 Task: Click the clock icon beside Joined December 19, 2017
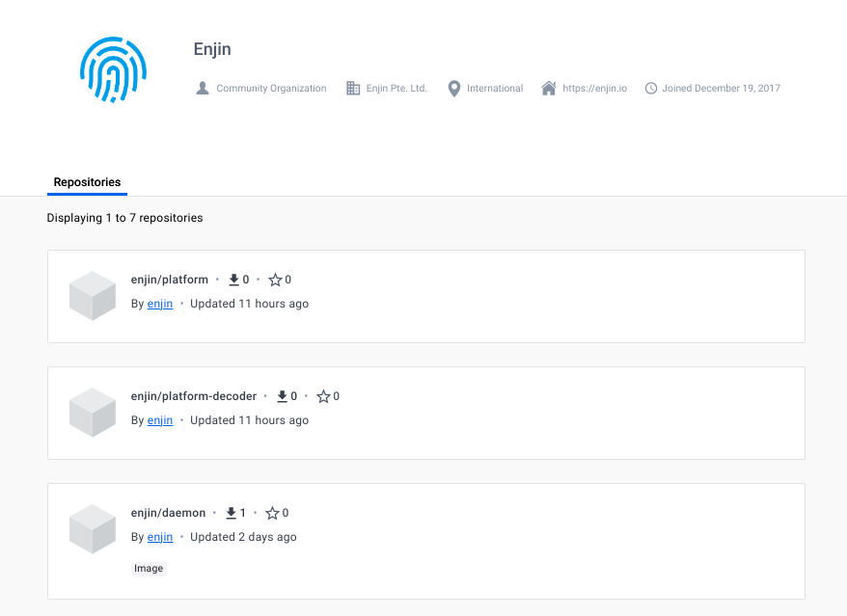pyautogui.click(x=651, y=88)
